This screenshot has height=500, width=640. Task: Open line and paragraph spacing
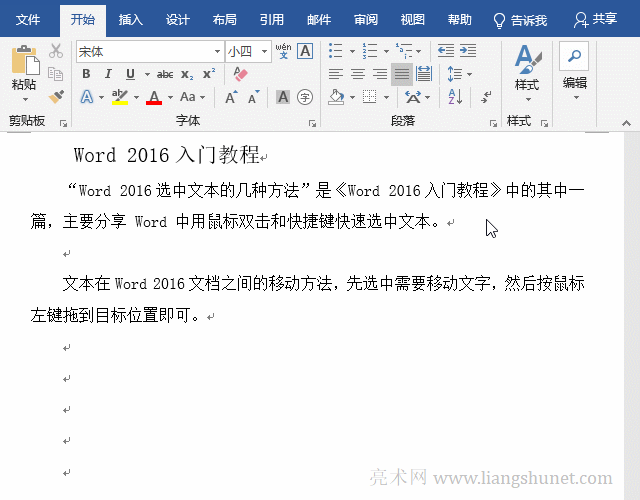coord(454,74)
